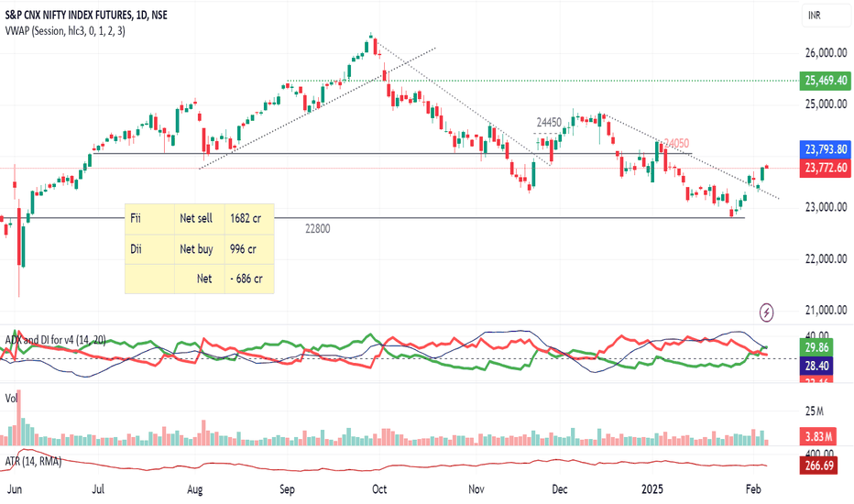Image resolution: width=854 pixels, height=504 pixels.
Task: Click the Net buy table cell
Action: coord(200,249)
